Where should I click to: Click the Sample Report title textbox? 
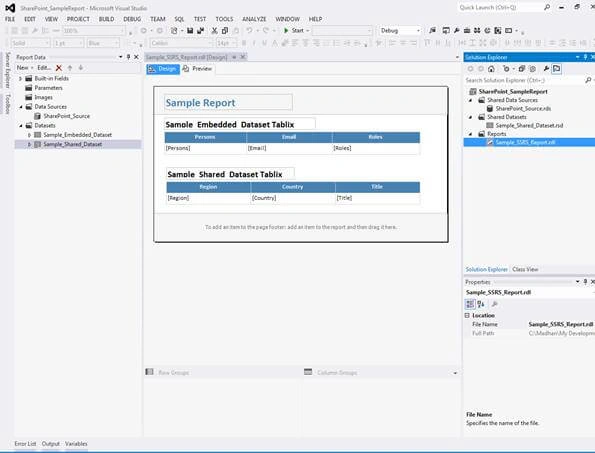pos(228,102)
